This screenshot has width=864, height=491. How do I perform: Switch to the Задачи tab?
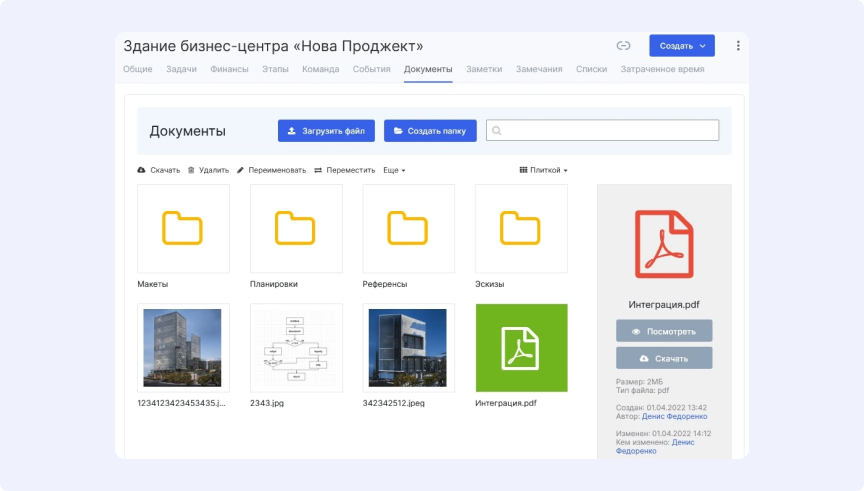(x=181, y=69)
